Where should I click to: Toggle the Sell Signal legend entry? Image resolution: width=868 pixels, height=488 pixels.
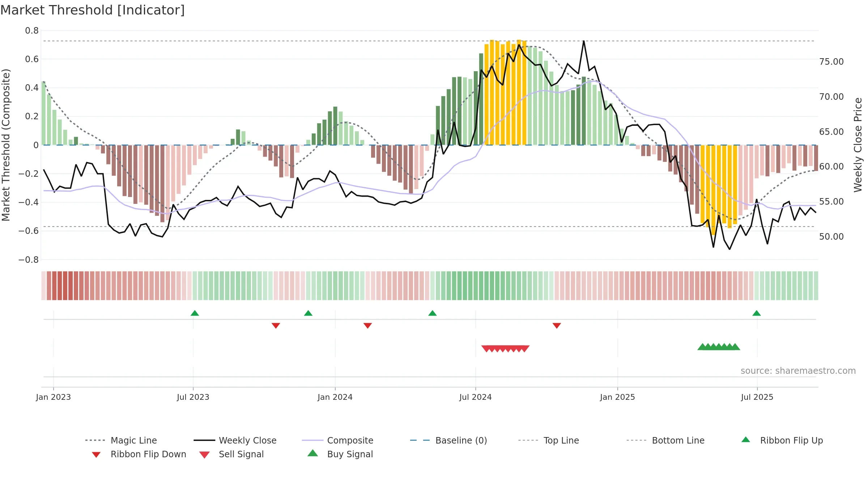coord(231,454)
